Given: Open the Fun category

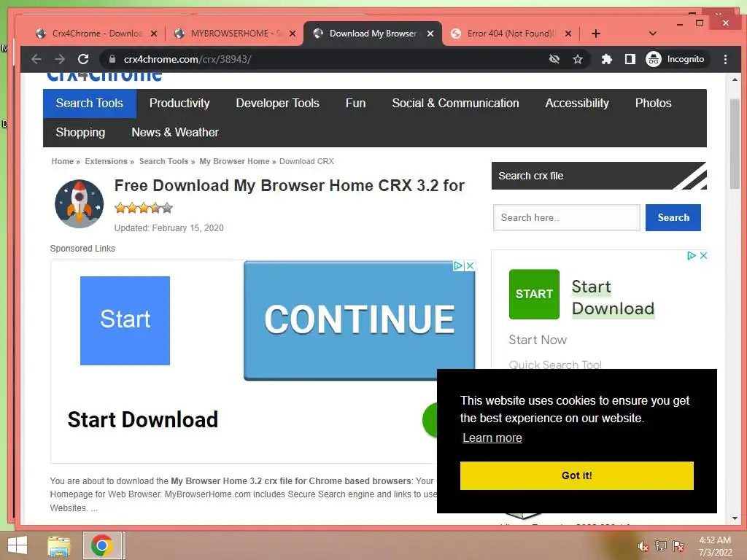Looking at the screenshot, I should pyautogui.click(x=355, y=104).
